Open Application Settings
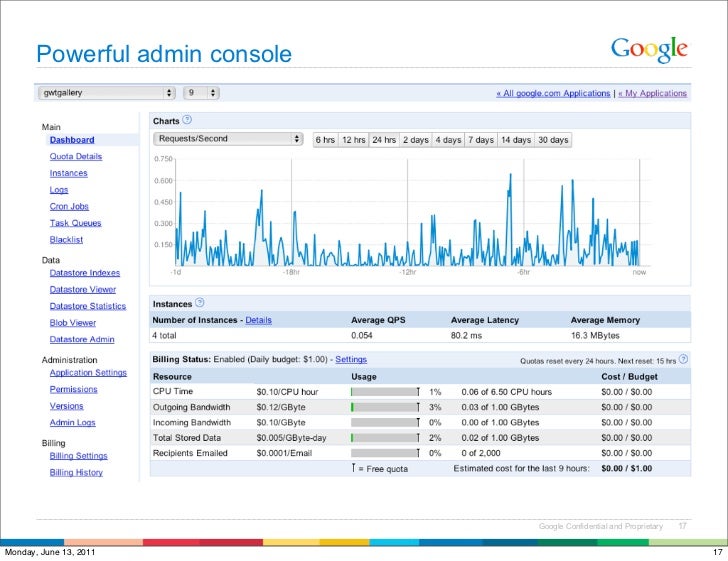The height and width of the screenshot is (561, 728). tap(88, 373)
